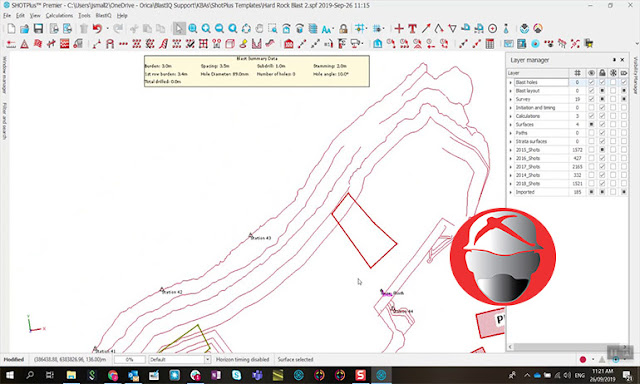Screen dimensions: 640x384
Task: Open the BlastIQ menu
Action: (103, 16)
